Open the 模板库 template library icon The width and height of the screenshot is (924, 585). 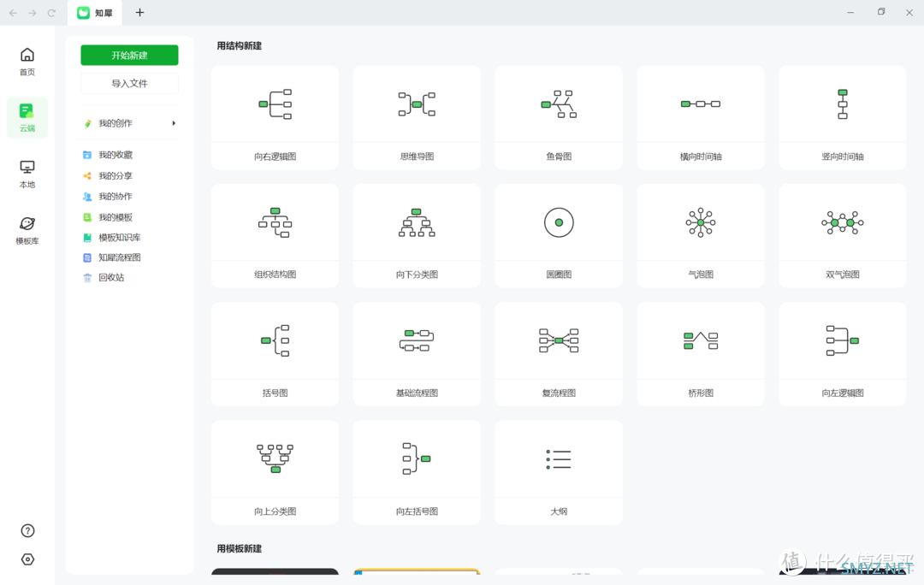pos(27,230)
